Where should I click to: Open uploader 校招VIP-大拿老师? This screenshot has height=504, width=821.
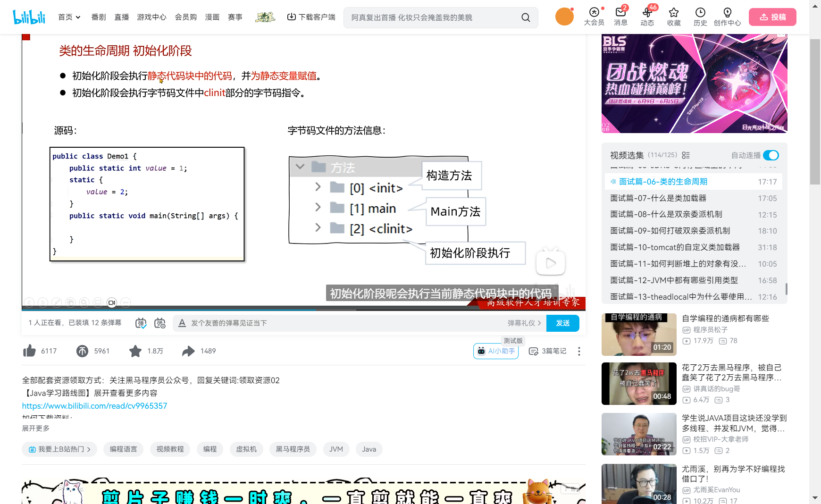[x=721, y=439]
